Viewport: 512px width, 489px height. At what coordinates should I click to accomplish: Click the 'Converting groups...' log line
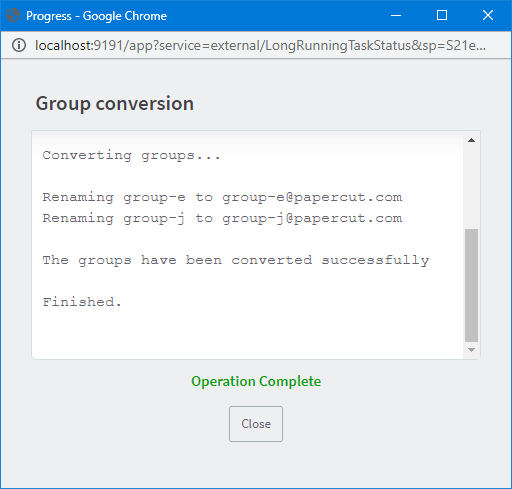[x=131, y=155]
